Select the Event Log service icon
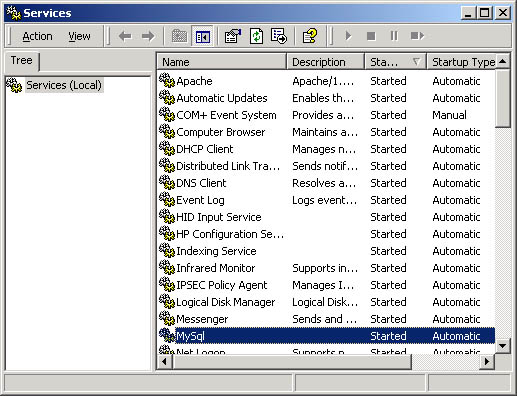 (x=167, y=200)
